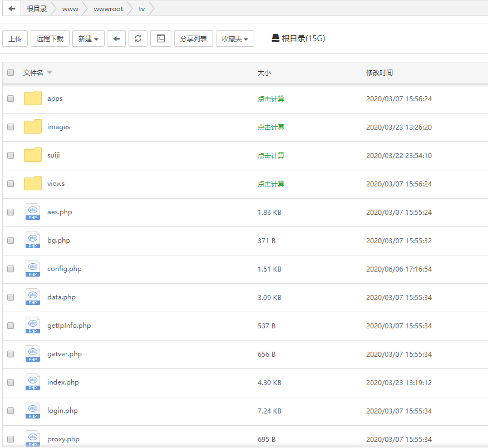The height and width of the screenshot is (448, 488).
Task: Check the proxy.php checkbox
Action: tap(11, 439)
